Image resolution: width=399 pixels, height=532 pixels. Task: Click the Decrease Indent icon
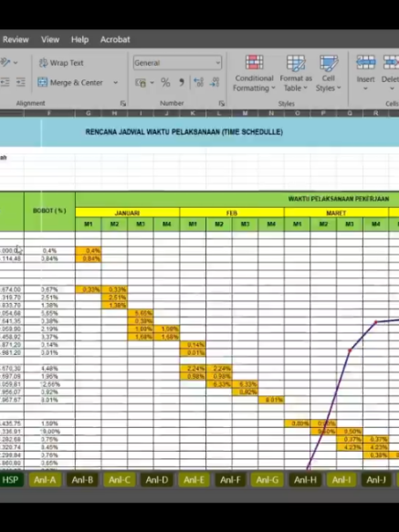click(x=5, y=82)
